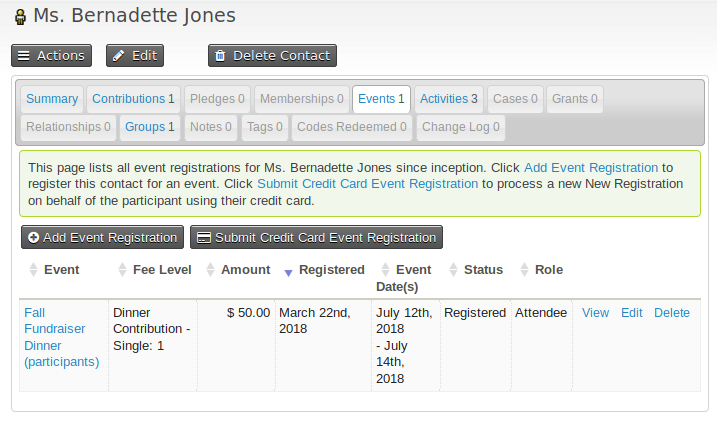The height and width of the screenshot is (422, 717).
Task: Open the Relationships tab
Action: click(68, 127)
